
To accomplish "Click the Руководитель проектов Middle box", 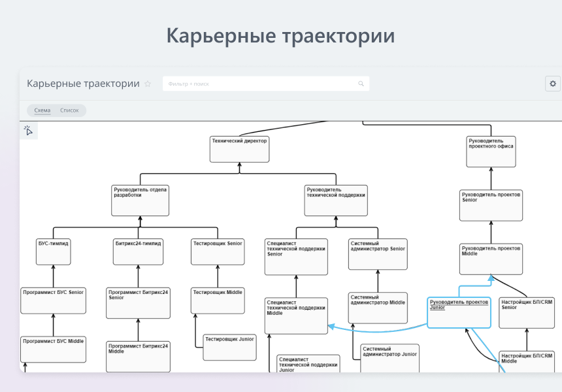I will pyautogui.click(x=491, y=259).
